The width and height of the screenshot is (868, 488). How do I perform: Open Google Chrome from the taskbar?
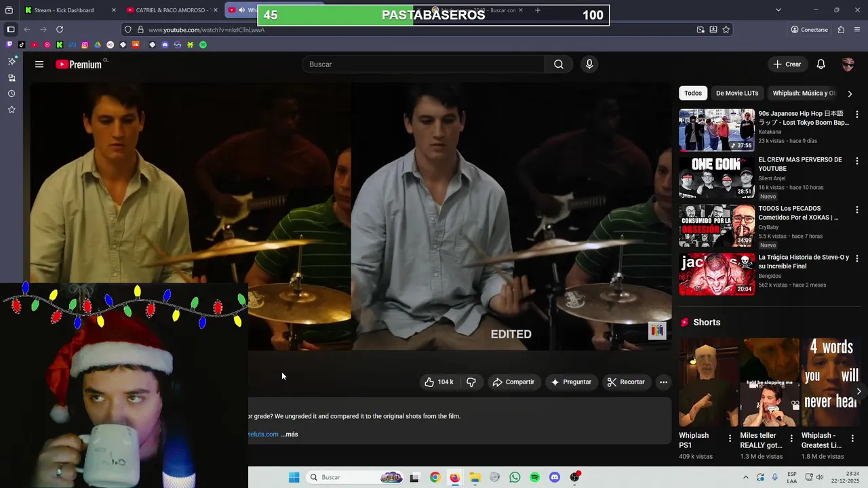click(x=435, y=478)
